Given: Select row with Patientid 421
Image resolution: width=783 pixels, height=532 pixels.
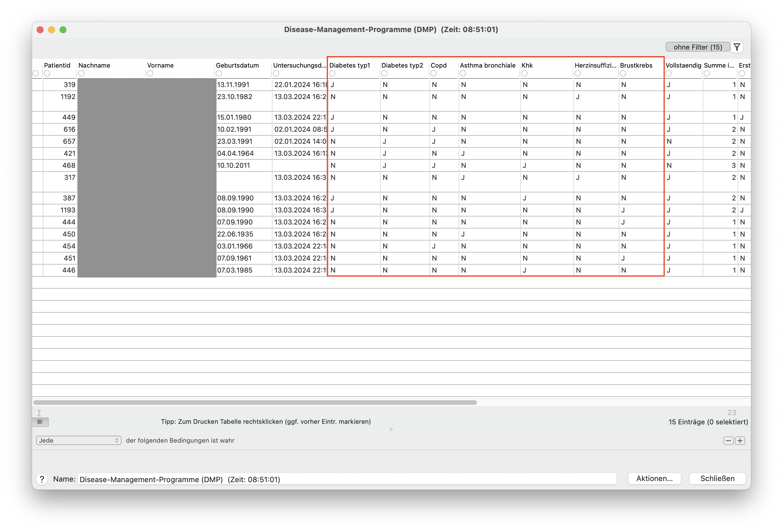Looking at the screenshot, I should click(391, 154).
